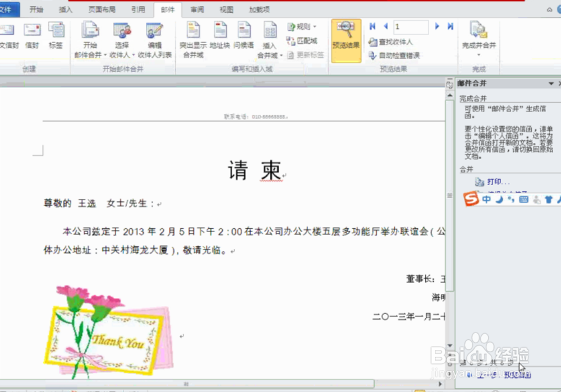Click the 打印... link in the pane
The width and height of the screenshot is (561, 392).
tap(494, 183)
